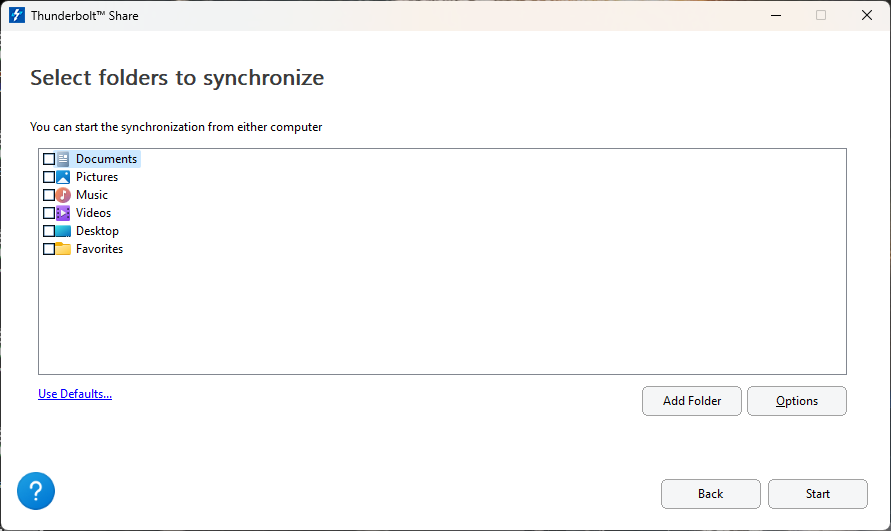
Task: Enable the Favorites checkbox
Action: coord(49,249)
